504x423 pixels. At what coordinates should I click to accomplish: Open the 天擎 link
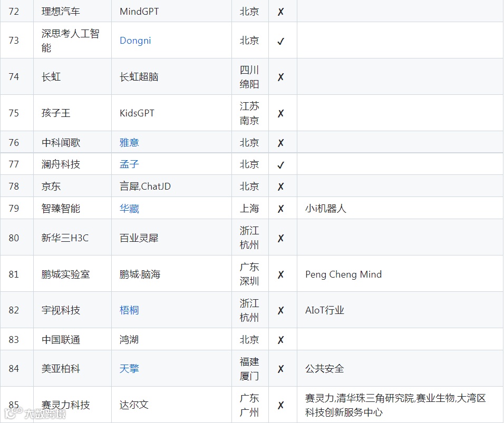(x=129, y=368)
